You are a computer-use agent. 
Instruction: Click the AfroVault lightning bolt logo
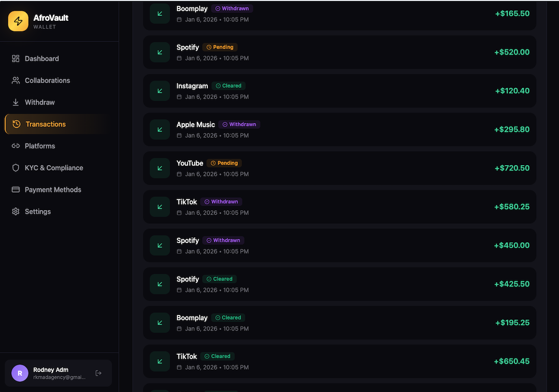tap(18, 21)
